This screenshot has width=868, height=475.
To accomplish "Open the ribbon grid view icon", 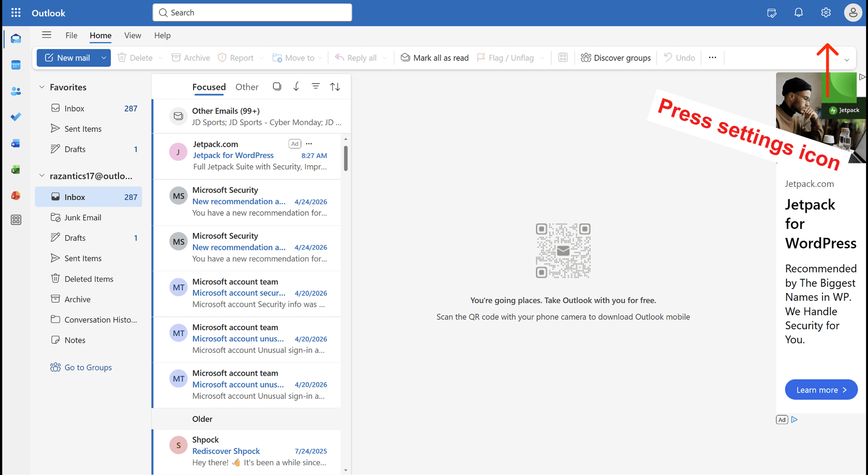I will click(563, 58).
